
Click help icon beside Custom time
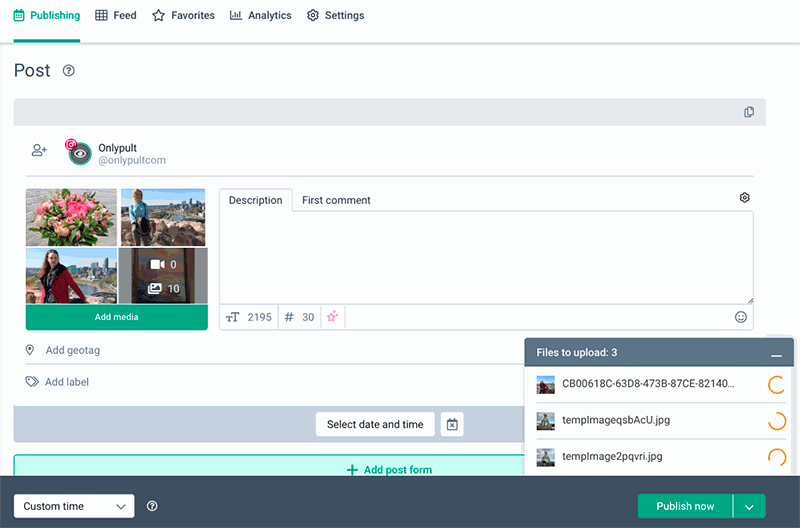click(x=152, y=506)
